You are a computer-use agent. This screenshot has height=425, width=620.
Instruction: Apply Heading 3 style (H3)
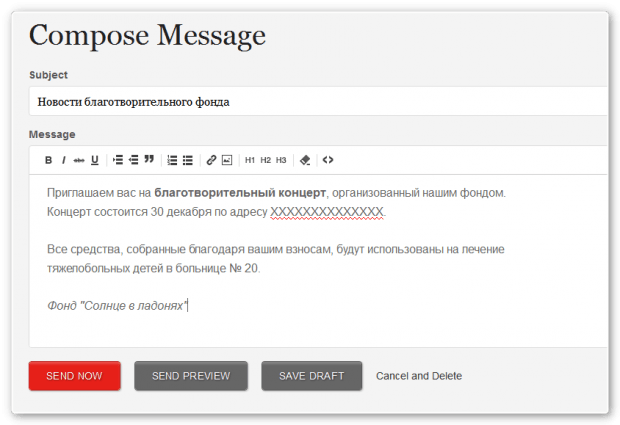[282, 160]
